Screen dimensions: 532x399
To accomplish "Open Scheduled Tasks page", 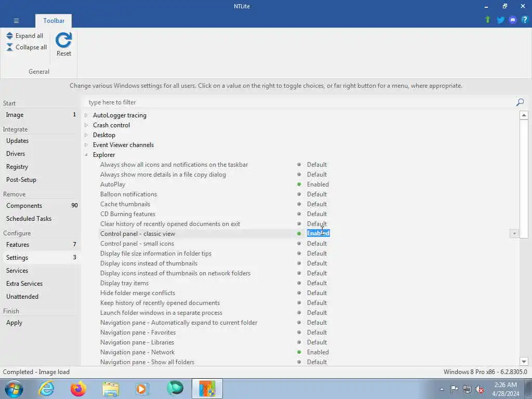I will click(41, 219).
